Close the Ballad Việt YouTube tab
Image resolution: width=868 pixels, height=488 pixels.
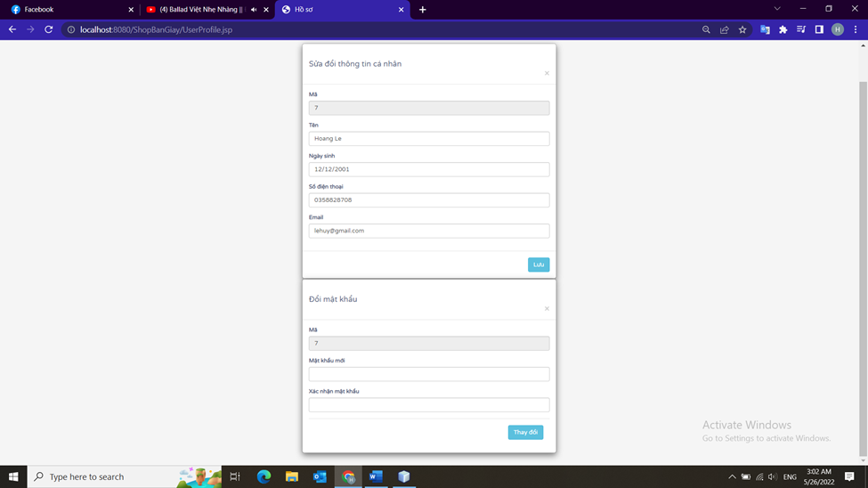pyautogui.click(x=265, y=10)
